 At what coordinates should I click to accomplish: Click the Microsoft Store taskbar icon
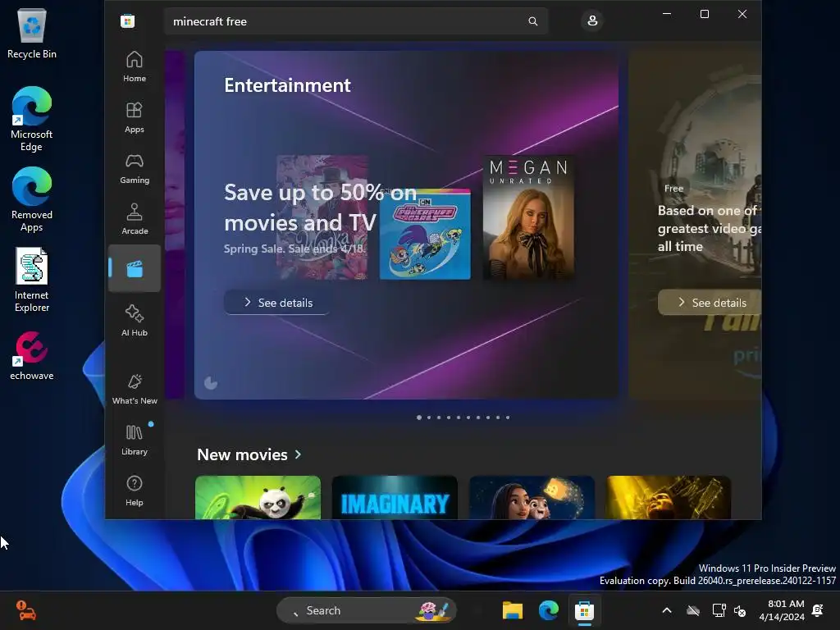584,610
